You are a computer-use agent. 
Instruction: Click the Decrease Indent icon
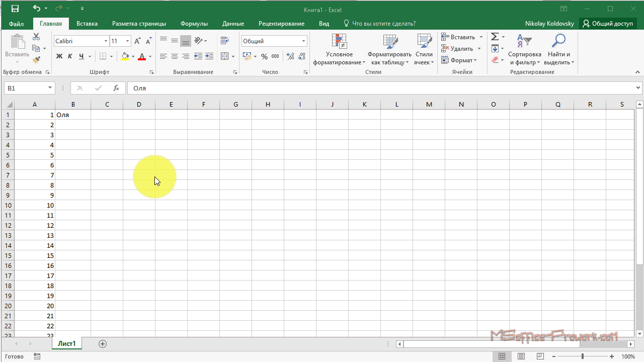coord(198,56)
